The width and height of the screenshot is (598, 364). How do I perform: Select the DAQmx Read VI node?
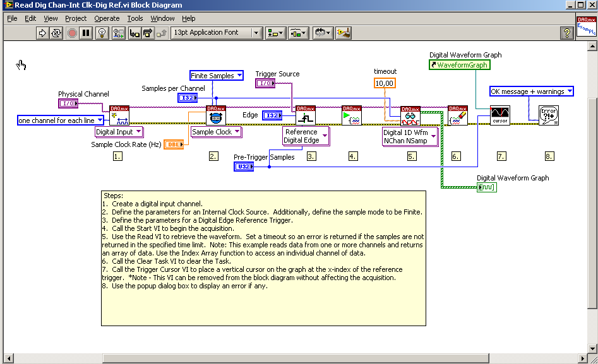(x=410, y=115)
